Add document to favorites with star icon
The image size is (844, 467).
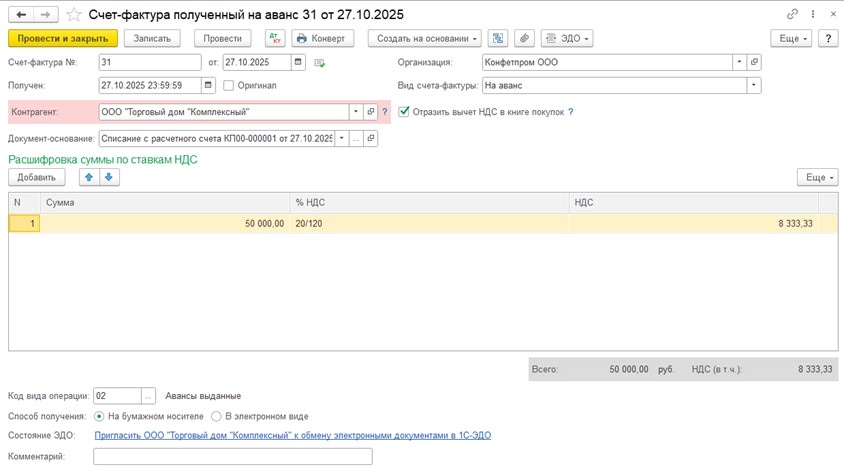pyautogui.click(x=74, y=14)
